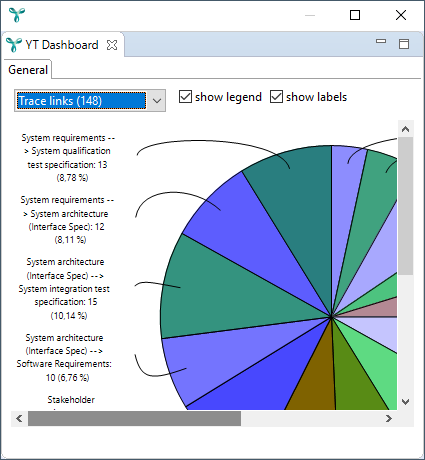
Task: Click the horizontal scrollbar left arrow
Action: pyautogui.click(x=19, y=418)
